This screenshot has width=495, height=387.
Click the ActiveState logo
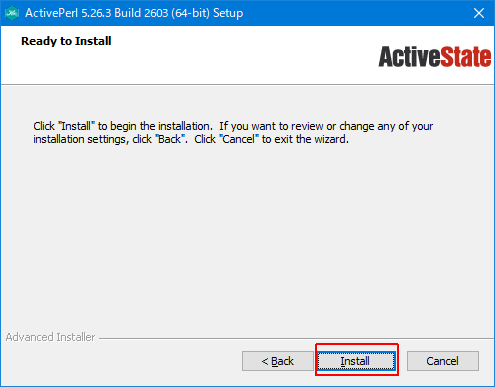point(435,57)
